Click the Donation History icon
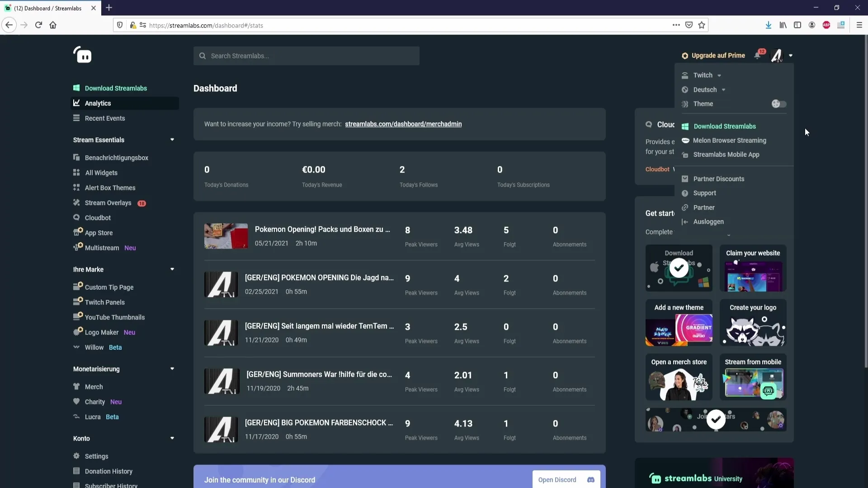 coord(76,471)
